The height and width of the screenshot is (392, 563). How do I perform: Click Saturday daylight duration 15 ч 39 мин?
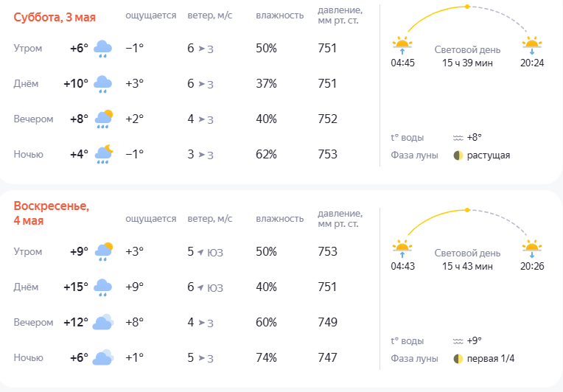[x=467, y=63]
